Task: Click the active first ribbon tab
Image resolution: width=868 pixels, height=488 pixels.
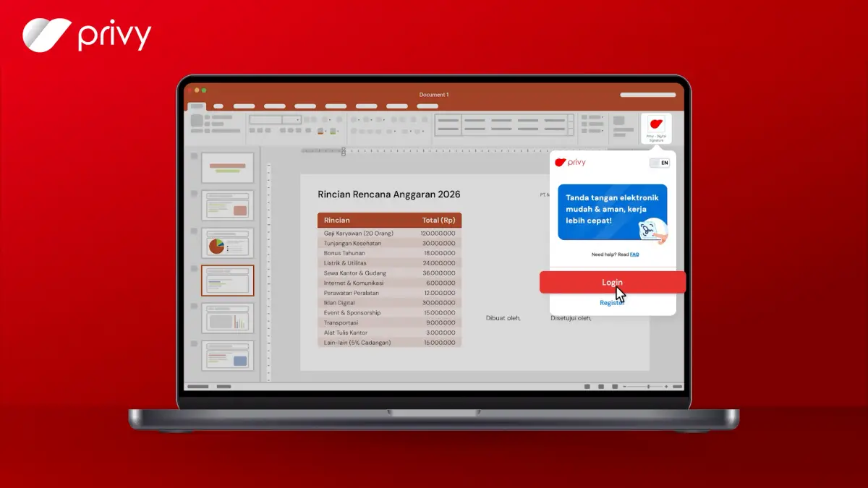Action: pyautogui.click(x=197, y=106)
